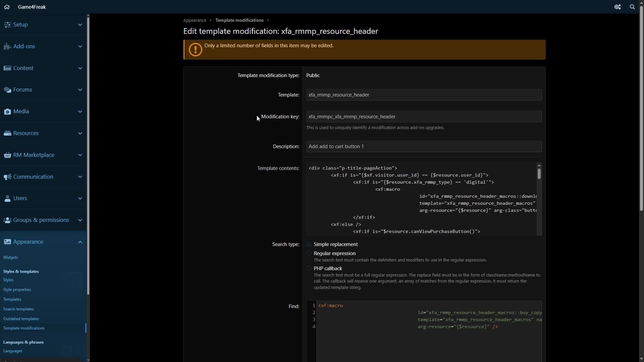Click the RM Marketplace basket icon
The image size is (644, 362).
click(7, 155)
